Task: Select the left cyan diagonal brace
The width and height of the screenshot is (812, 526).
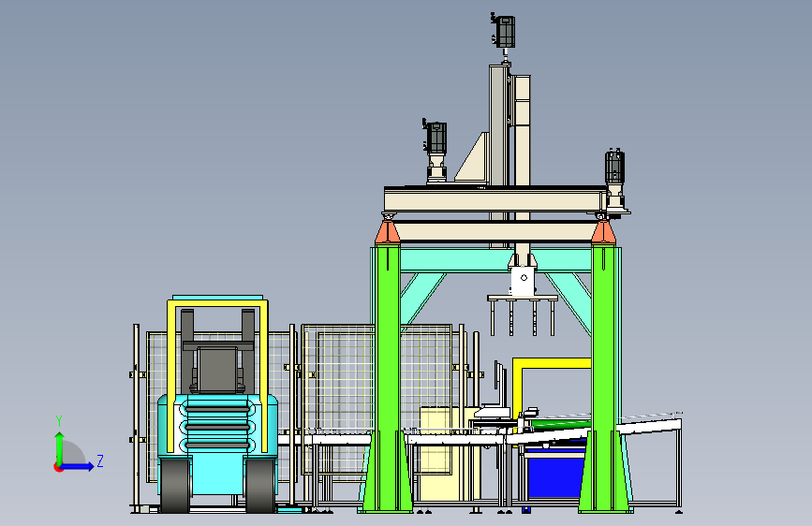Action: tap(423, 299)
